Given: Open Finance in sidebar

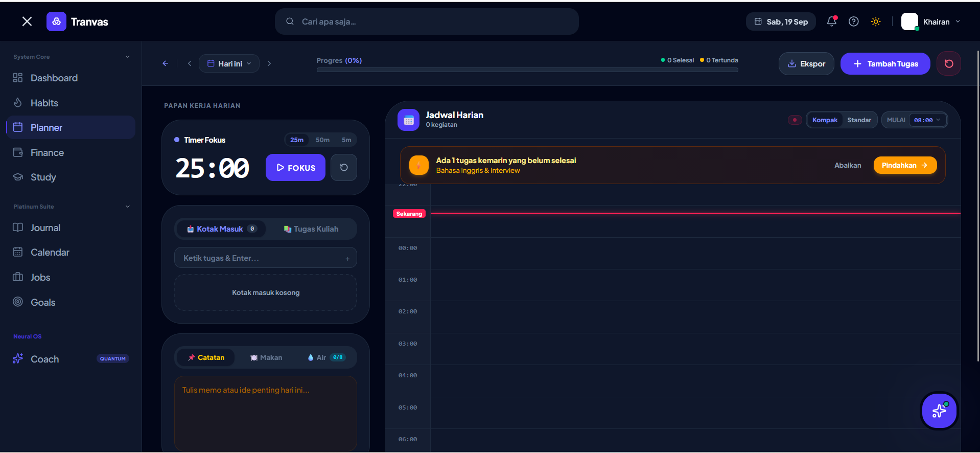Looking at the screenshot, I should coord(71,152).
